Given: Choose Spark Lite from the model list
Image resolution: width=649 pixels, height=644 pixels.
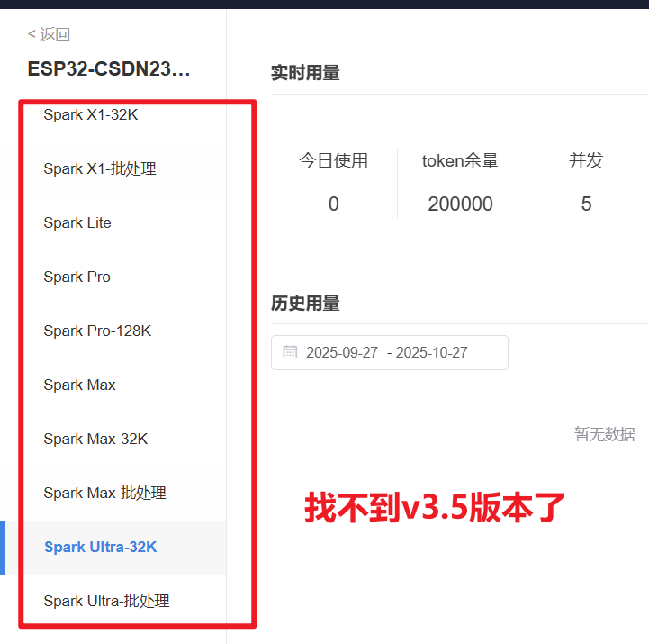Looking at the screenshot, I should click(77, 222).
